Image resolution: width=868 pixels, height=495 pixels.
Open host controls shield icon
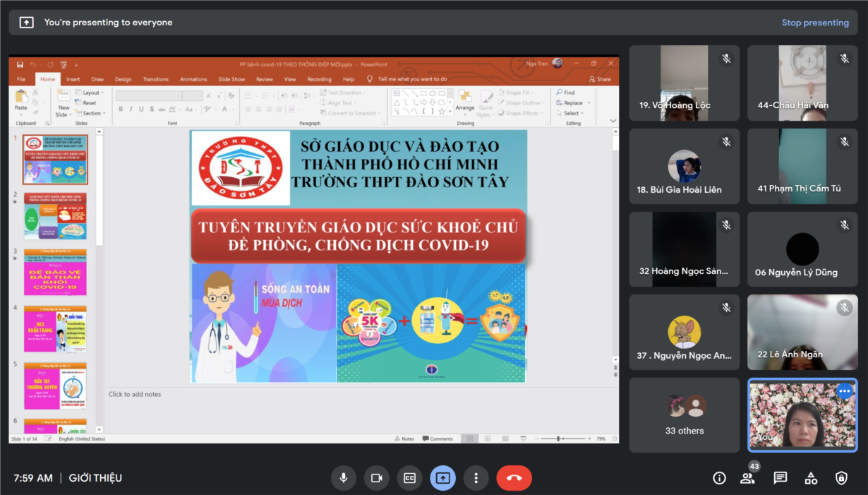pos(841,478)
